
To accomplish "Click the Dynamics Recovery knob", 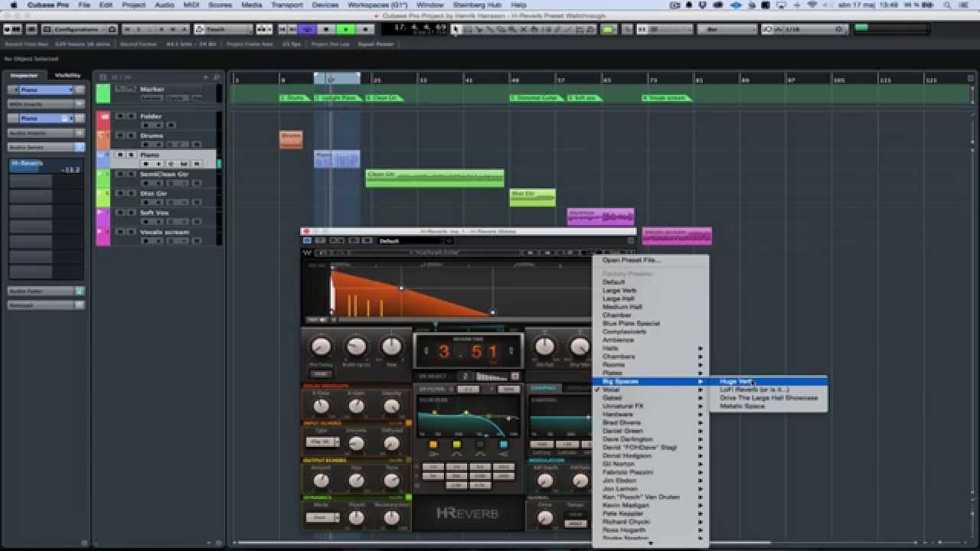I will pos(391,517).
